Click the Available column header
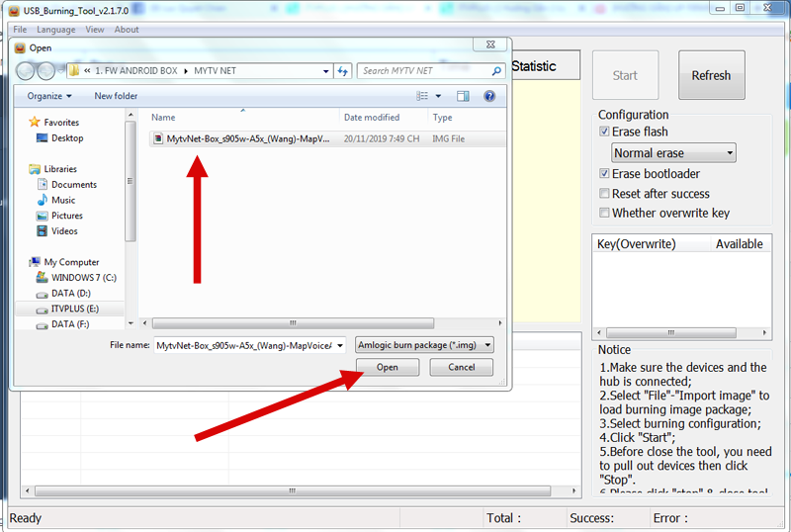Image resolution: width=791 pixels, height=532 pixels. coord(740,244)
